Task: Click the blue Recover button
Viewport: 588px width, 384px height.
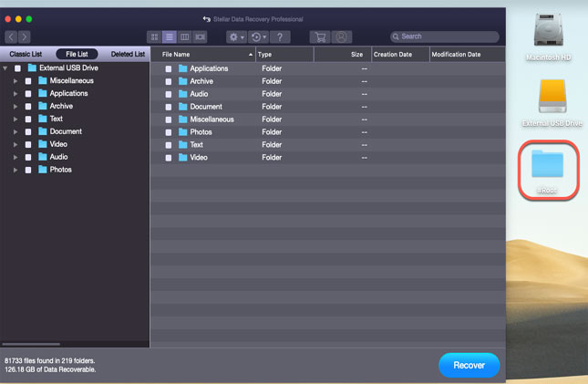Action: [469, 365]
